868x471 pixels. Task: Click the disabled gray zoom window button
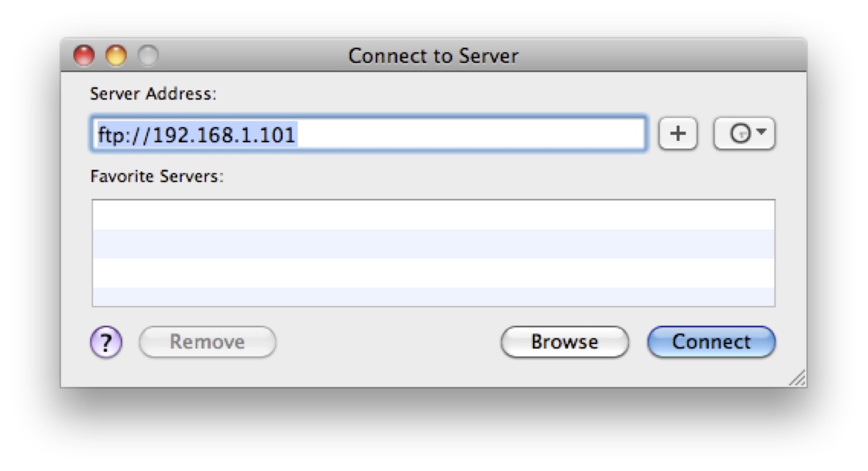pyautogui.click(x=147, y=56)
